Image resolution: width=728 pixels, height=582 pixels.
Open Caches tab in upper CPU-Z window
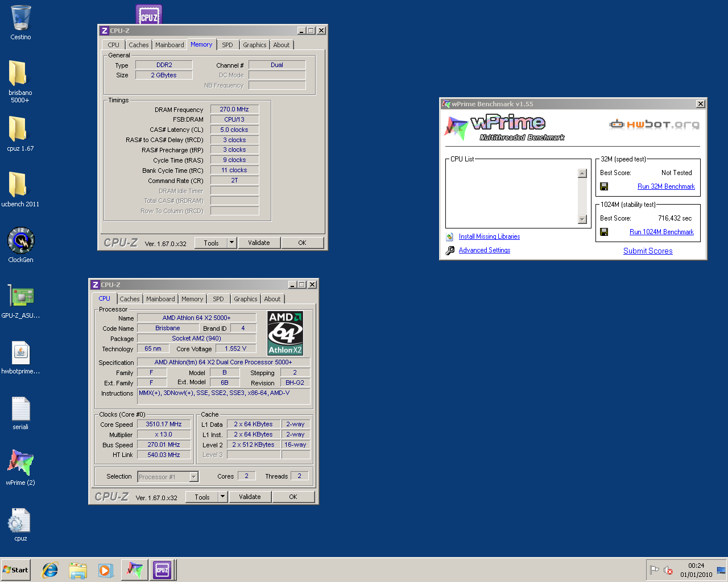[139, 45]
